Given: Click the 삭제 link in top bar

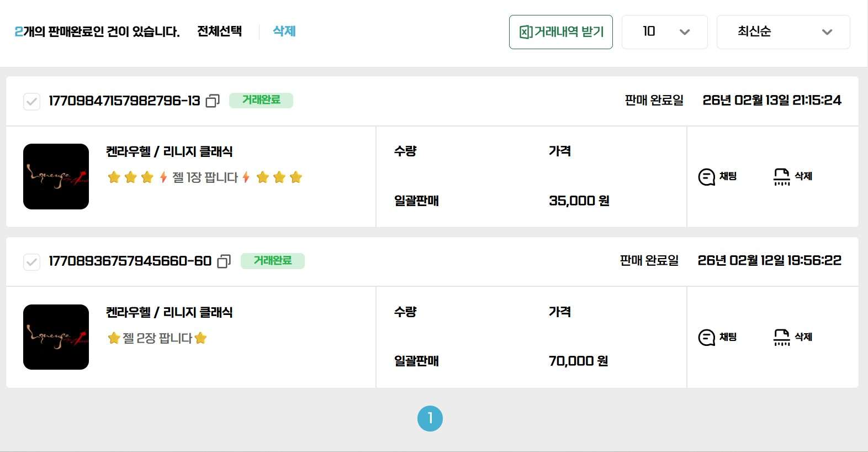Looking at the screenshot, I should (284, 31).
